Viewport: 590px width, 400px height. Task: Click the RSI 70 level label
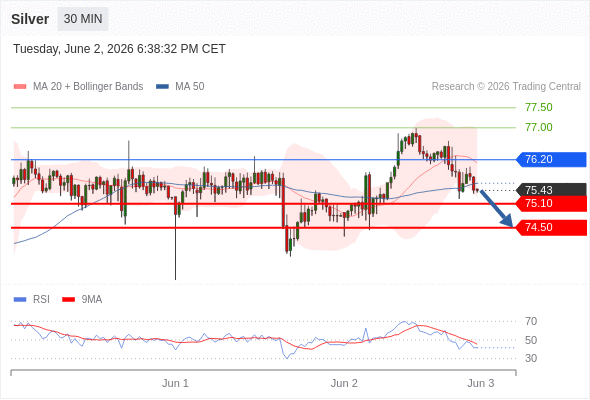(531, 321)
